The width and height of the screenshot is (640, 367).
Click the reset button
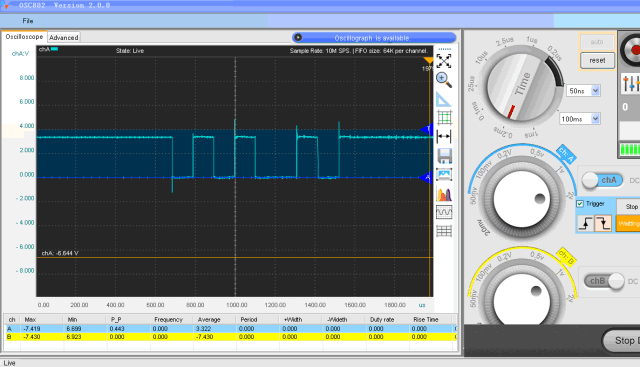point(597,60)
